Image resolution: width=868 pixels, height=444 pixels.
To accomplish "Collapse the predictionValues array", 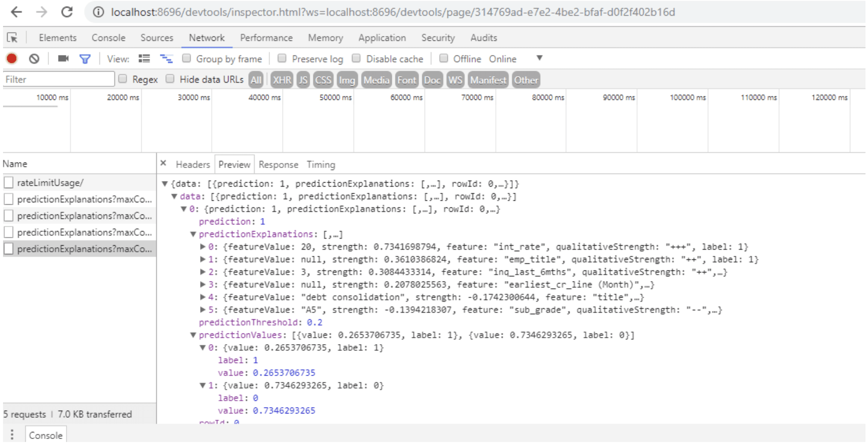I will pyautogui.click(x=193, y=335).
